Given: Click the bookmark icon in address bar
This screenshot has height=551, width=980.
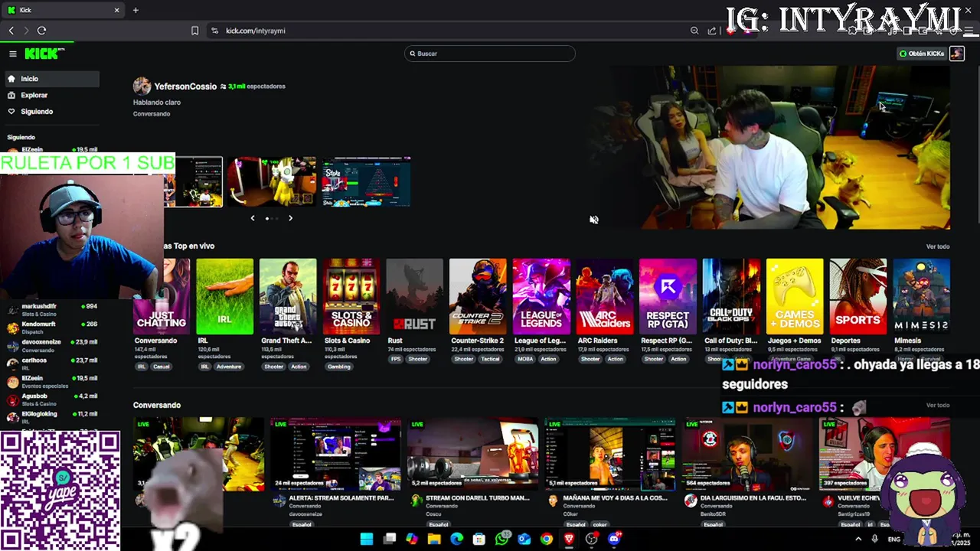Looking at the screenshot, I should [194, 31].
